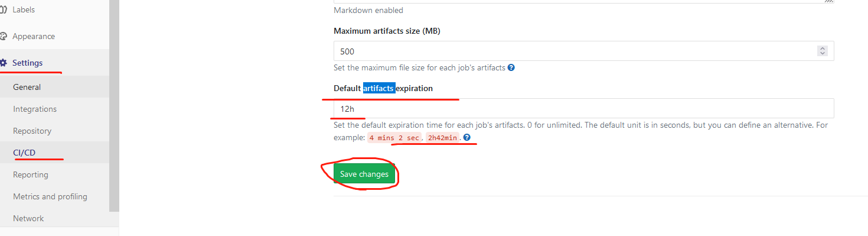868x236 pixels.
Task: Open help icon beside artifacts size hint
Action: pos(511,67)
